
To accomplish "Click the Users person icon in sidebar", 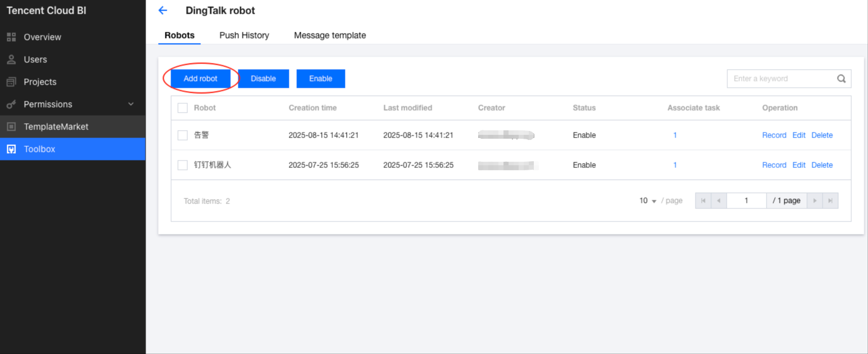I will [12, 60].
